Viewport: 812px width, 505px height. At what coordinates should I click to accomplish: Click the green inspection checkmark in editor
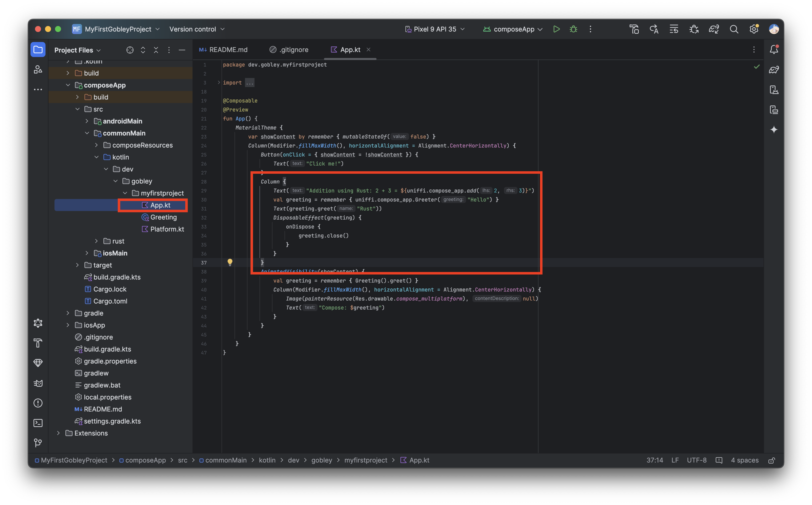point(756,67)
